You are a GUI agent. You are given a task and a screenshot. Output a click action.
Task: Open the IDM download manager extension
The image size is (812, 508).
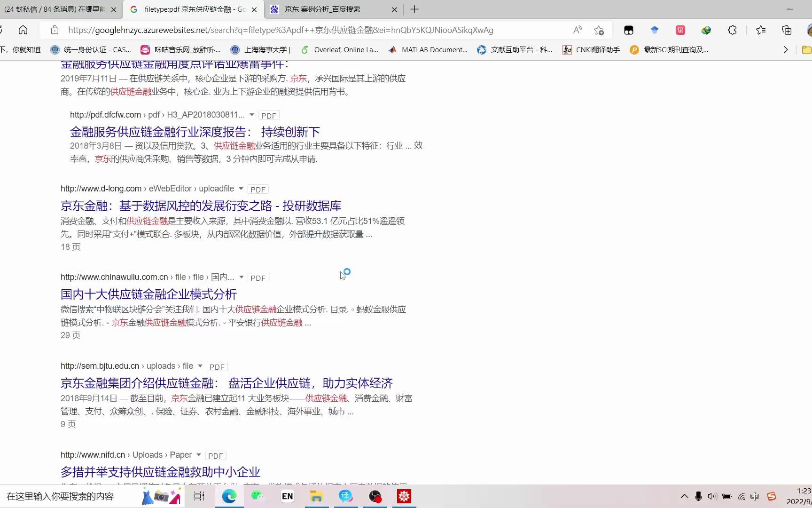(x=706, y=30)
